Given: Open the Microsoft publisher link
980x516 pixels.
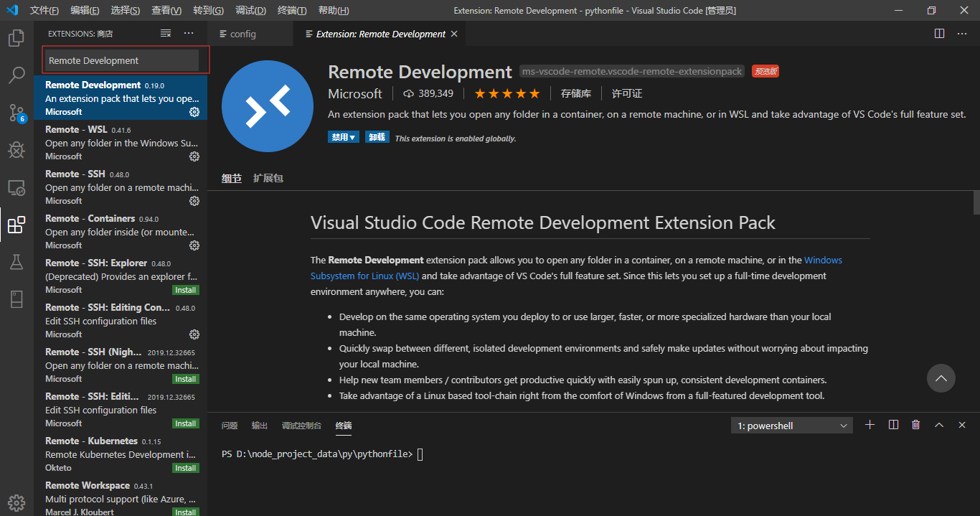Looking at the screenshot, I should click(355, 94).
